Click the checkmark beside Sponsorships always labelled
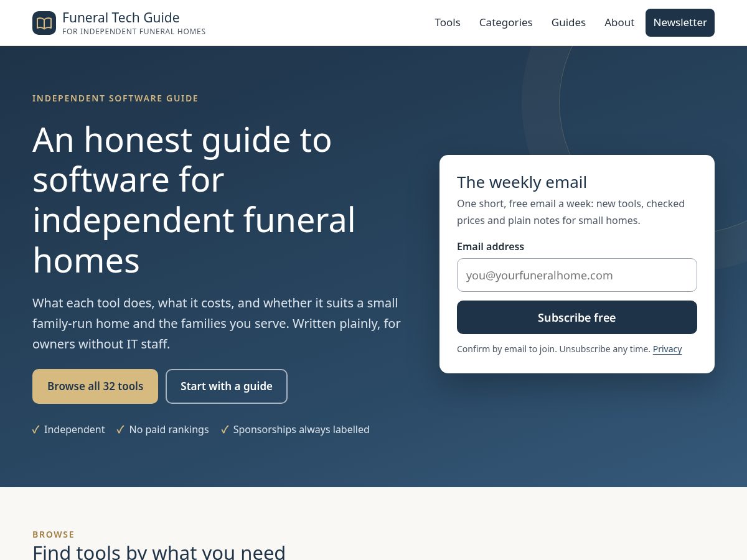The height and width of the screenshot is (560, 747). pos(225,429)
